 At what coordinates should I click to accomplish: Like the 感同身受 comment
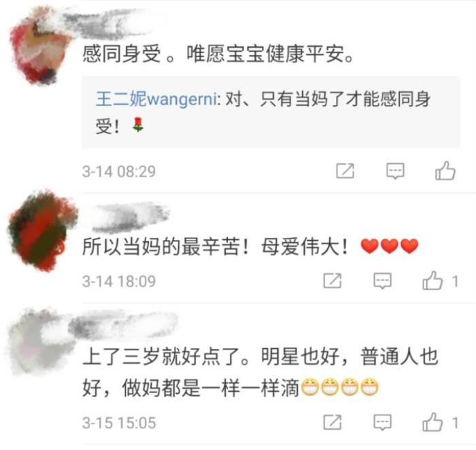coord(445,171)
